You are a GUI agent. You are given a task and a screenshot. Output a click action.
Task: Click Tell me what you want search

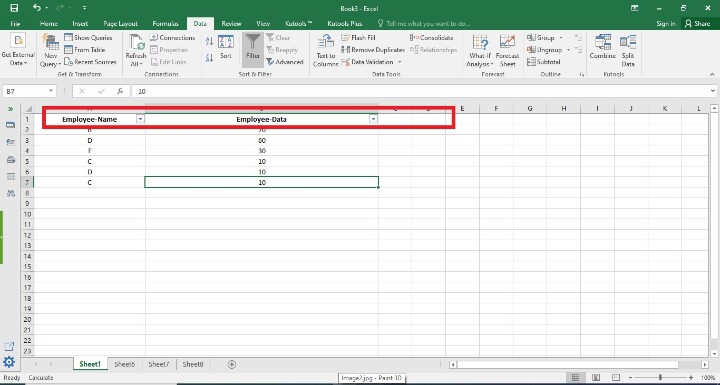(423, 23)
